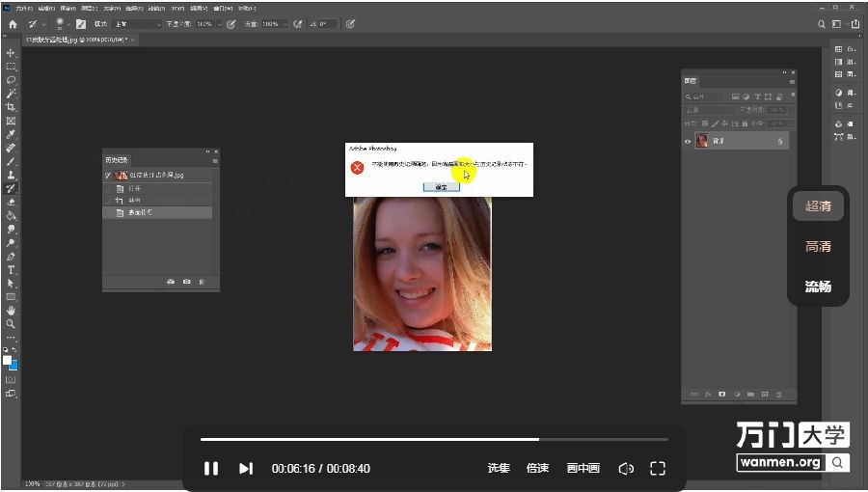Seek using the video progress bar
Viewport: 868px width, 492px height.
[x=434, y=440]
